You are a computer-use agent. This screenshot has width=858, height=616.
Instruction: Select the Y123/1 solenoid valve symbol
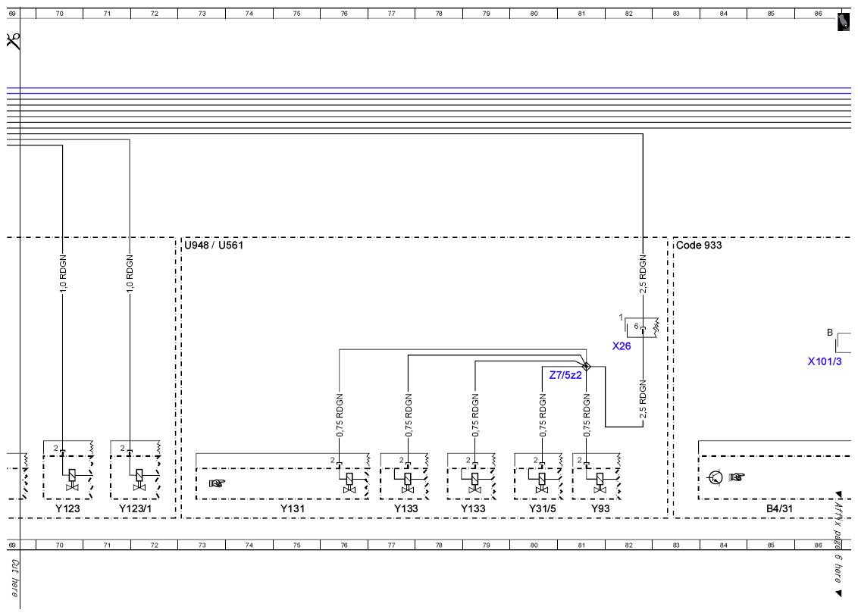click(139, 480)
